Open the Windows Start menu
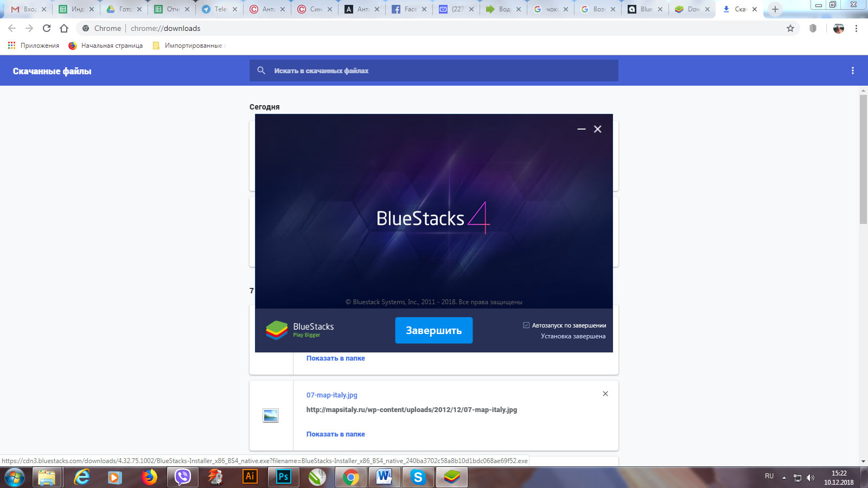The height and width of the screenshot is (488, 868). click(15, 477)
